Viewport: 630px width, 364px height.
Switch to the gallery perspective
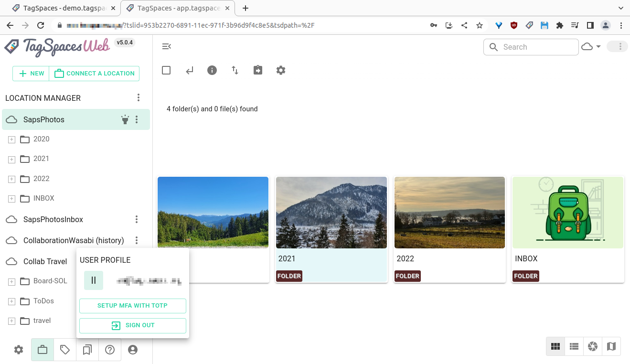[592, 346]
